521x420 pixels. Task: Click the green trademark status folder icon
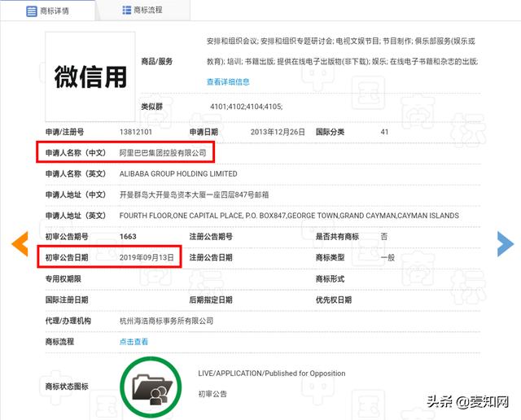tap(151, 387)
